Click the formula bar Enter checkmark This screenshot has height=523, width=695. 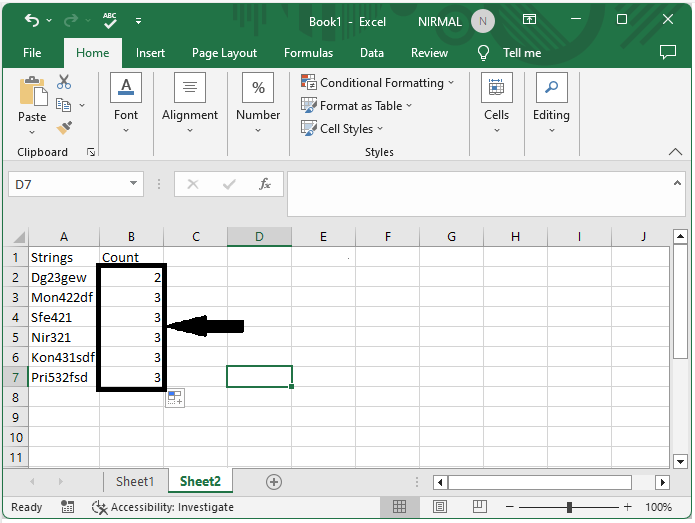coord(229,184)
